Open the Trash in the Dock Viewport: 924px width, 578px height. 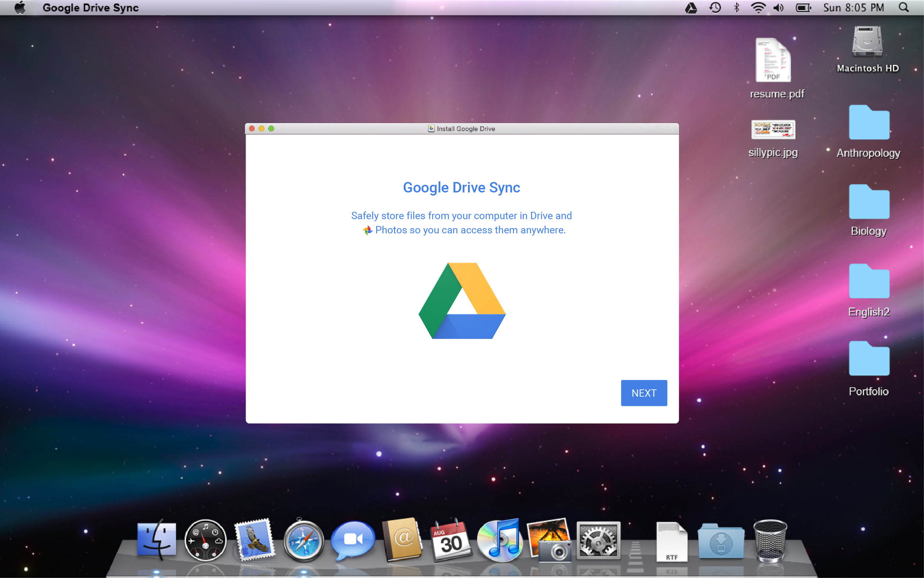tap(770, 541)
